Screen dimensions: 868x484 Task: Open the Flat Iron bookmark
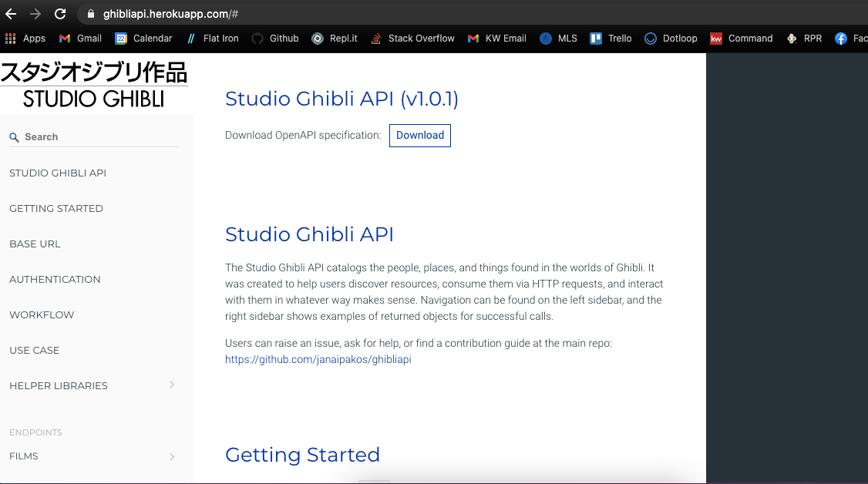click(x=213, y=39)
